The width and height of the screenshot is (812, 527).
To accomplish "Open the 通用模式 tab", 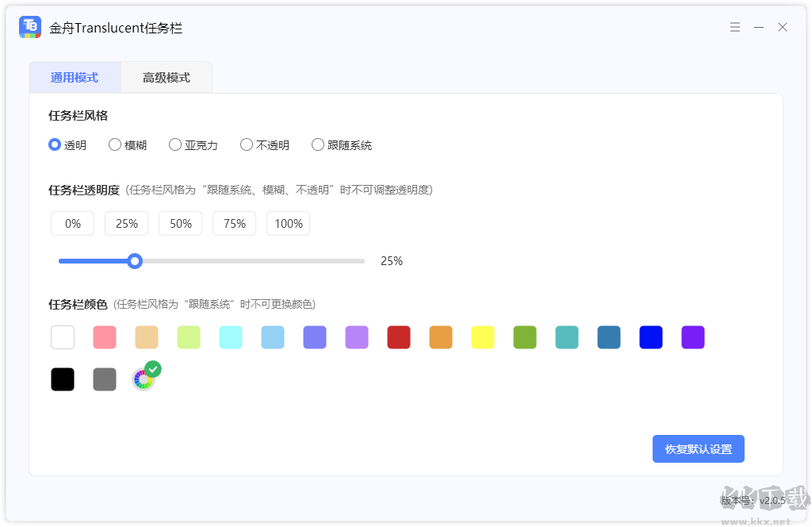I will coord(75,78).
